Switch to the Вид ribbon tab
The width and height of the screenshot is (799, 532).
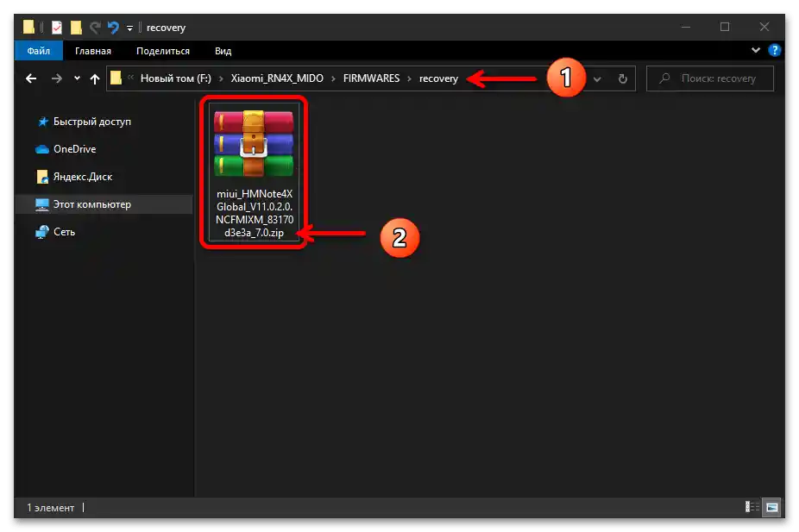[x=223, y=51]
